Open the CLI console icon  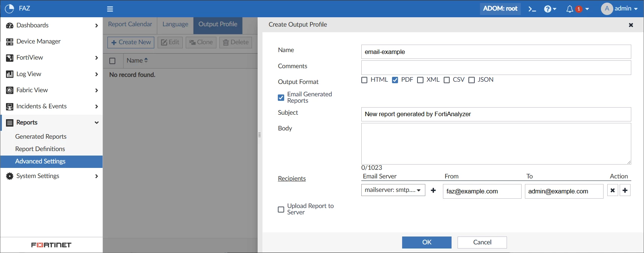tap(532, 9)
